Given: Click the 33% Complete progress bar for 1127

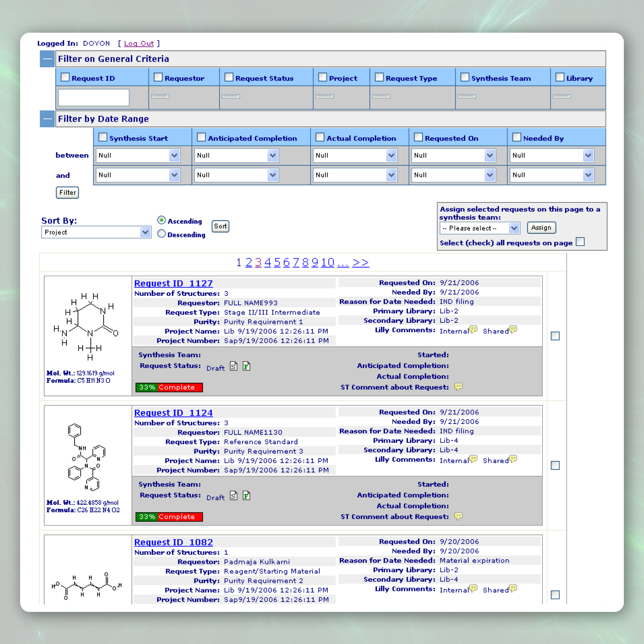Looking at the screenshot, I should click(169, 387).
